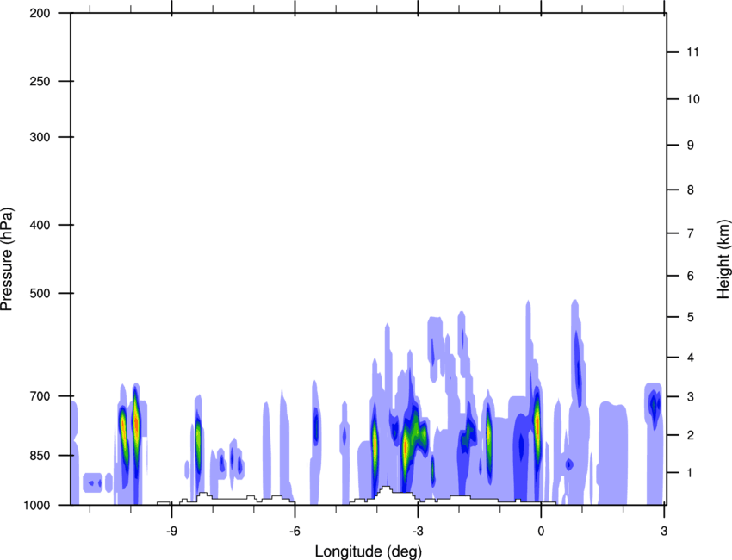Screen dimensions: 732x560
Task: Click the 0 longitude tick label
Action: coord(541,532)
